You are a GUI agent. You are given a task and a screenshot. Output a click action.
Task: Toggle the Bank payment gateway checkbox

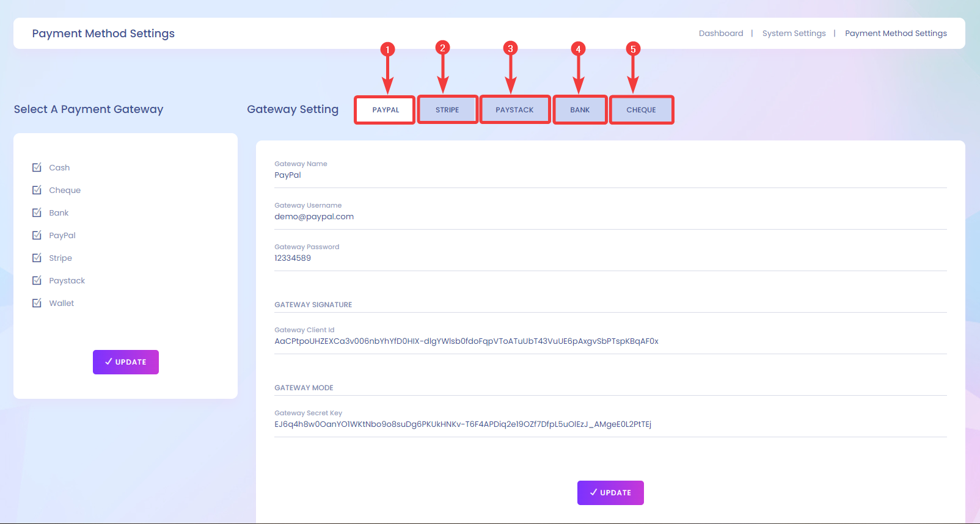pyautogui.click(x=37, y=213)
